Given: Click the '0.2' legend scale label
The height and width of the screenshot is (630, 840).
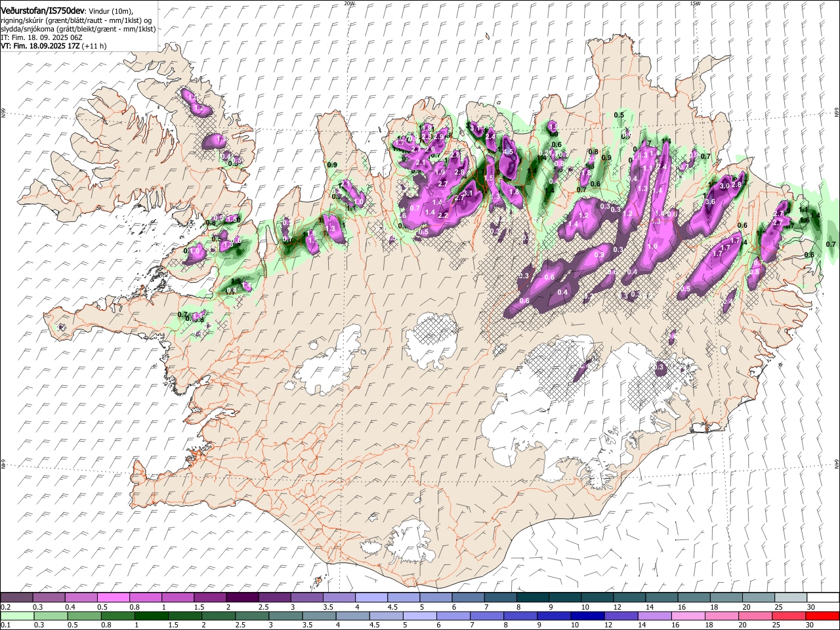Looking at the screenshot, I should pyautogui.click(x=5, y=607).
